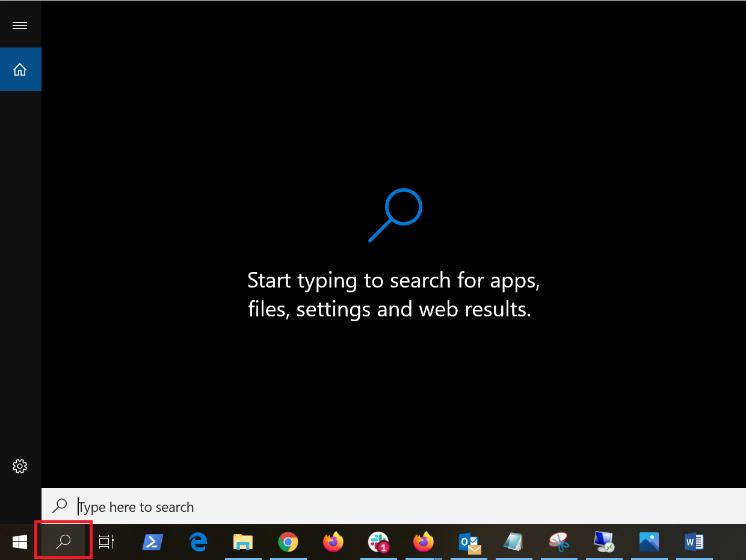Open the Firefox icon beside Chrome
Screen dimensions: 746x560
(x=333, y=542)
